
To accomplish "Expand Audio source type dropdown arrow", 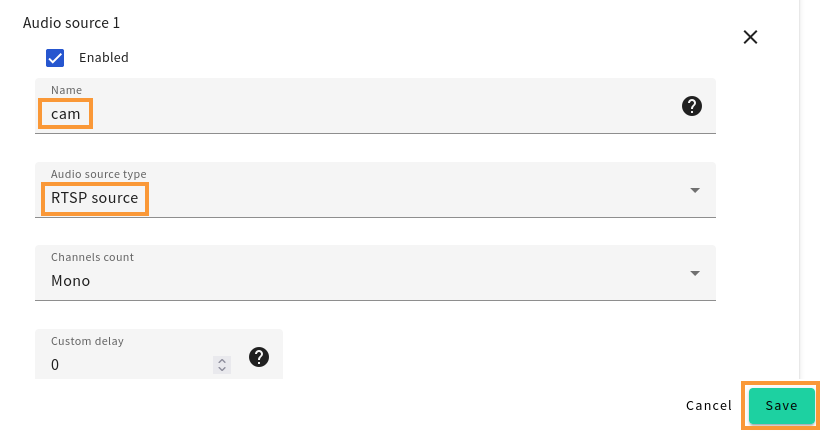I will coord(695,190).
